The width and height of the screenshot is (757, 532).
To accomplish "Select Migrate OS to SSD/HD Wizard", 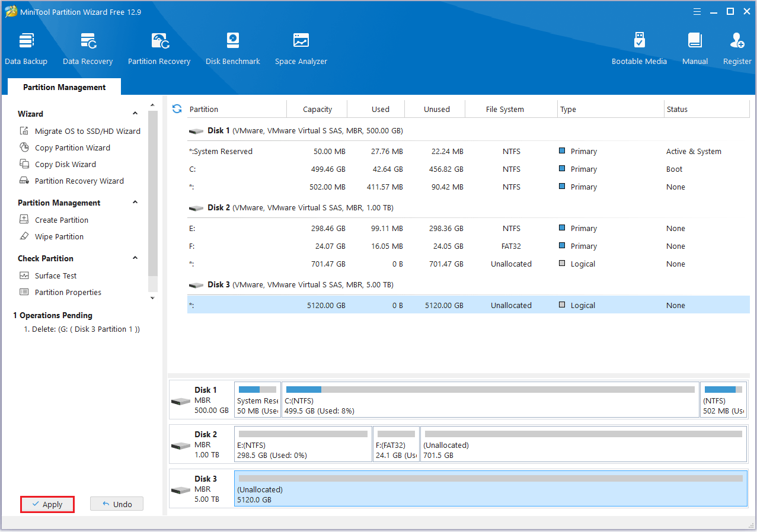I will (84, 131).
